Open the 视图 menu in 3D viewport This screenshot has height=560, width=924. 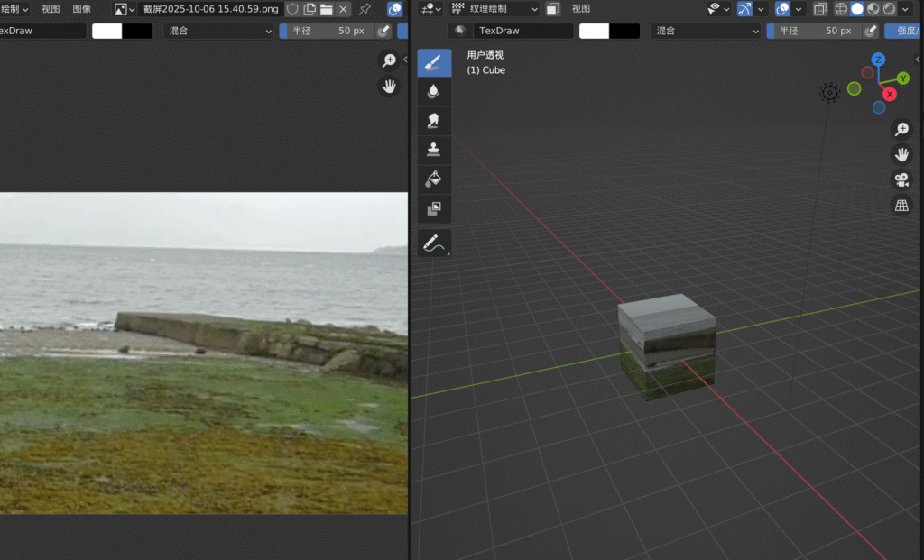click(x=581, y=9)
